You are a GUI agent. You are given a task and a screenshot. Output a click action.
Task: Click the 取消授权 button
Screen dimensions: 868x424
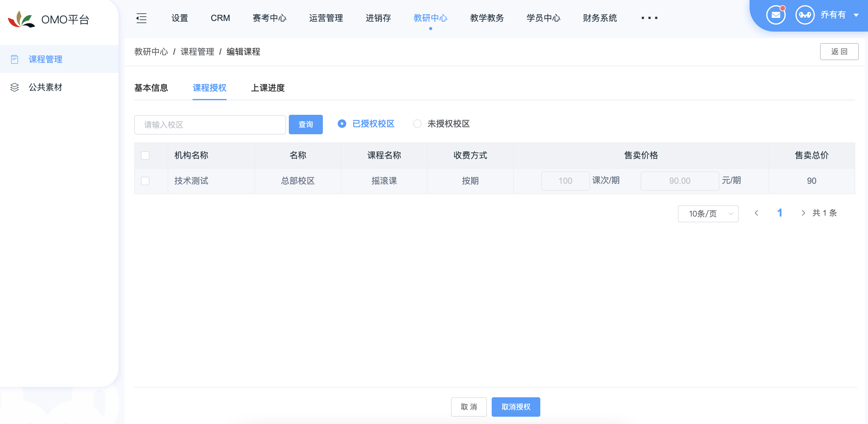click(515, 407)
